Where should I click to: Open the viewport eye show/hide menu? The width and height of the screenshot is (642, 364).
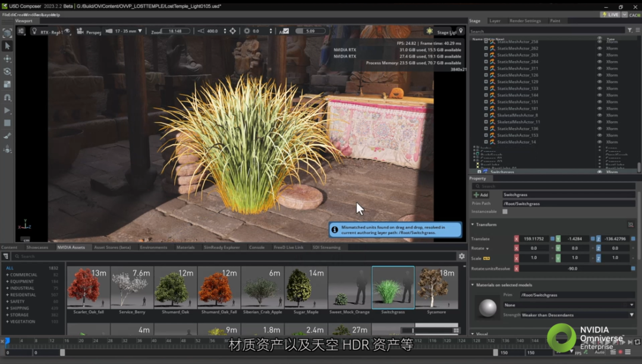[x=67, y=31]
